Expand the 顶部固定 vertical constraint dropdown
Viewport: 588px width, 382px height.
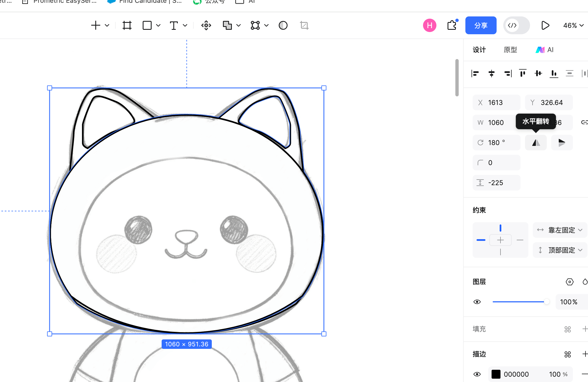click(560, 250)
